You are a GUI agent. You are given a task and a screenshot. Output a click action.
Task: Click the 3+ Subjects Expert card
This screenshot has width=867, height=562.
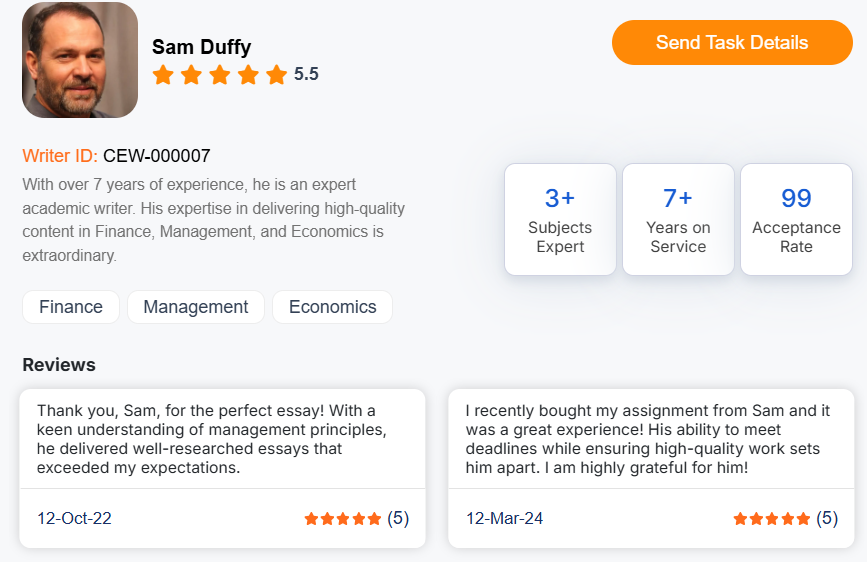point(560,219)
